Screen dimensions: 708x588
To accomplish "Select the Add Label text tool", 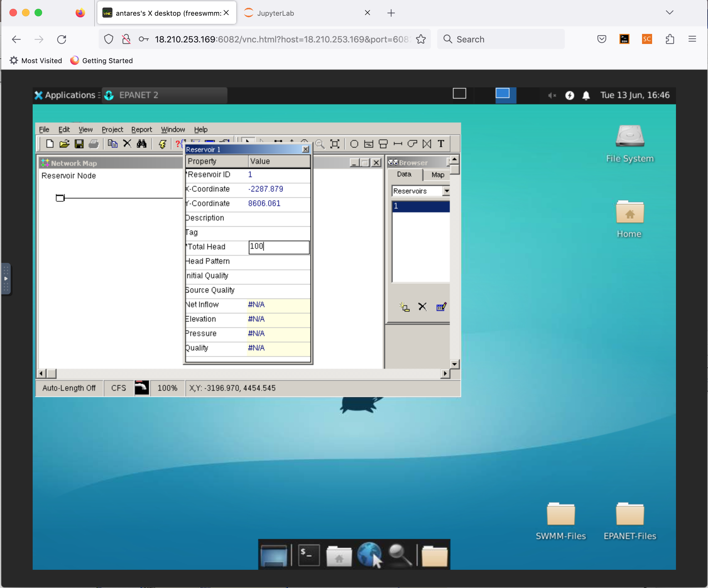I will [x=441, y=144].
